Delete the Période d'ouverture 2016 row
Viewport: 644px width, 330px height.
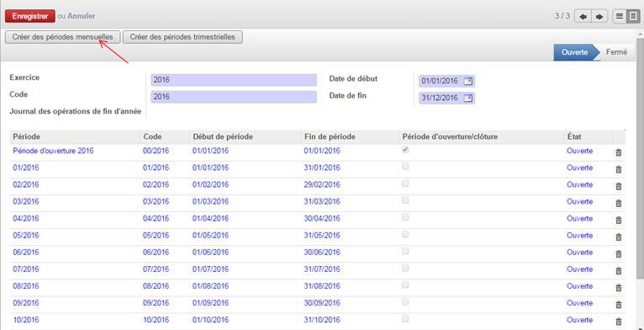(x=619, y=152)
